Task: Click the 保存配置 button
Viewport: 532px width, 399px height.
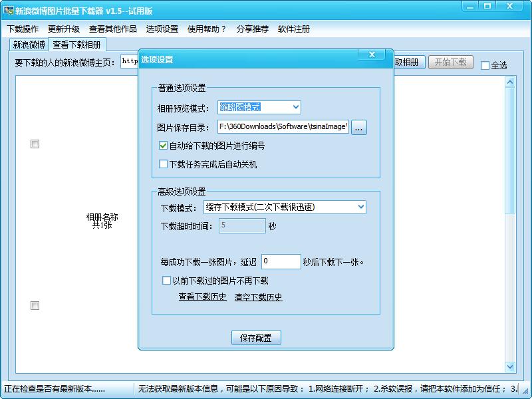Action: tap(256, 337)
